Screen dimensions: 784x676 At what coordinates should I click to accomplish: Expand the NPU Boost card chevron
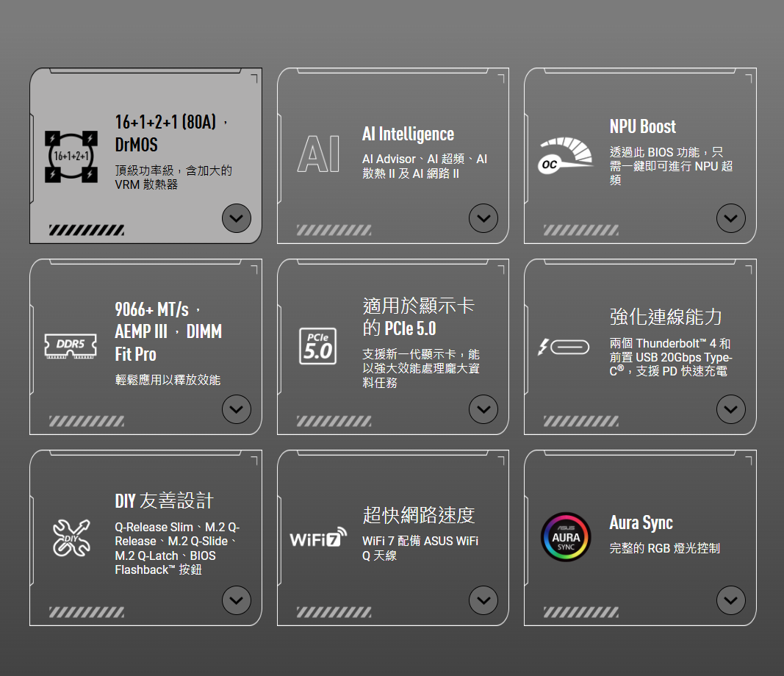click(x=730, y=218)
